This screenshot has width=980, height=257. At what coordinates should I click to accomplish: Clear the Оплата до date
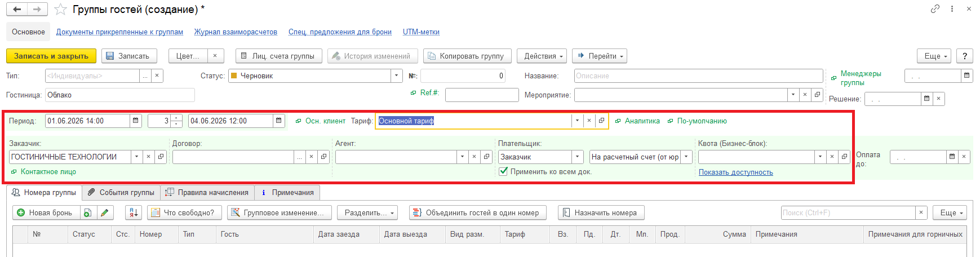964,157
